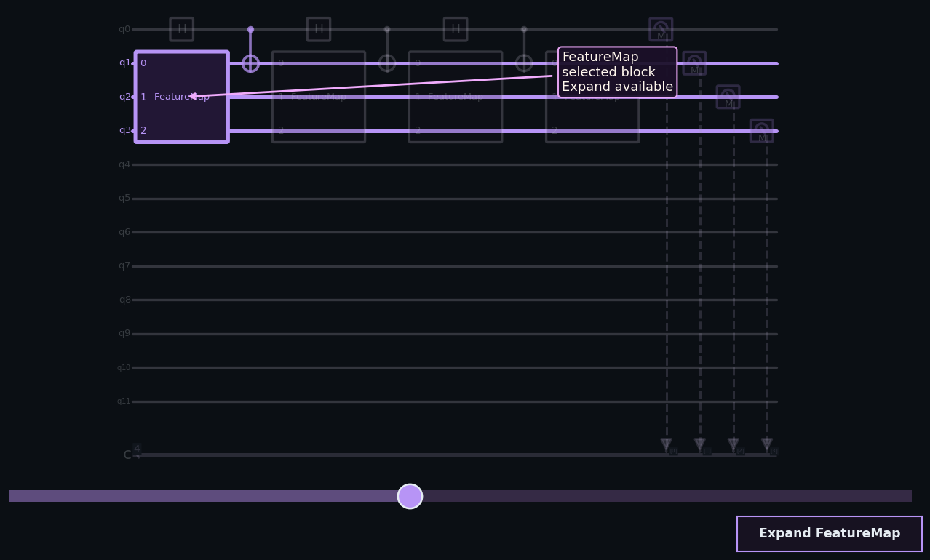The height and width of the screenshot is (560, 930).
Task: Click the q6 qubit label
Action: click(x=124, y=232)
